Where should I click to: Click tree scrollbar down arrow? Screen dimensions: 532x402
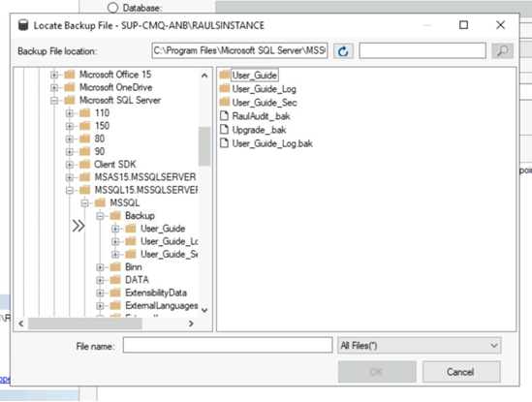pyautogui.click(x=204, y=310)
